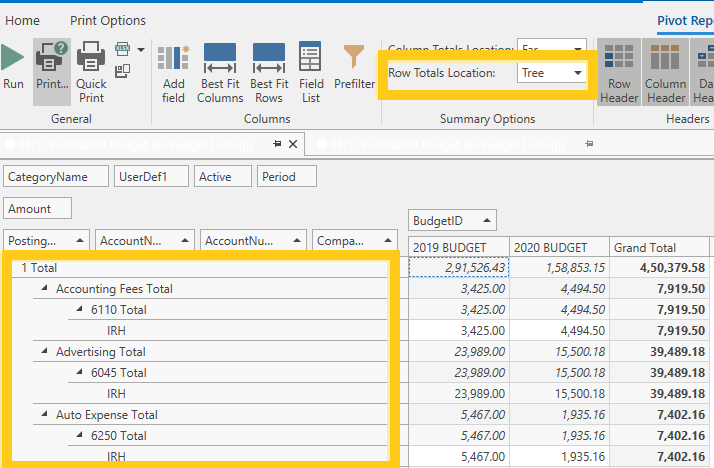Export to XLSX using the small ribbon icon
This screenshot has width=714, height=468.
tap(122, 49)
